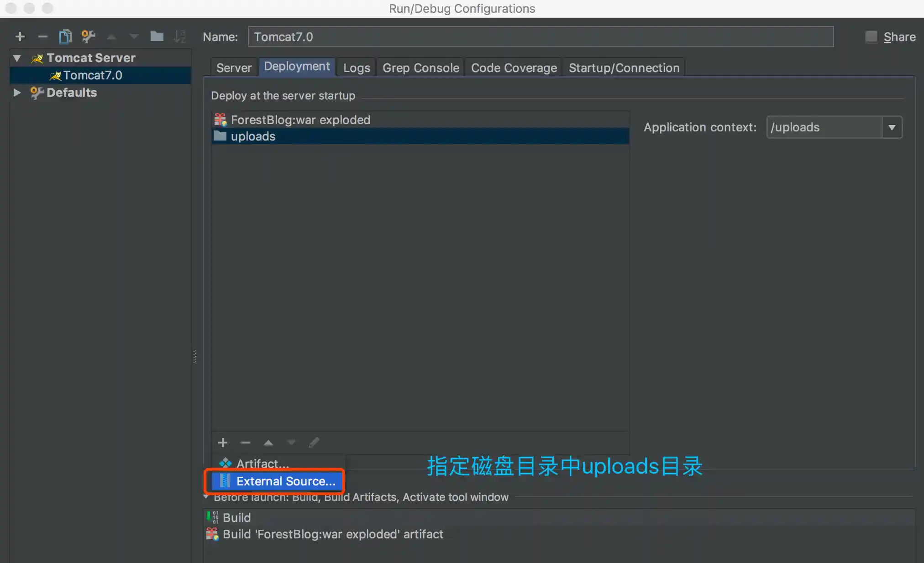Copy configuration using the duplicate icon
Image resolution: width=924 pixels, height=563 pixels.
[x=65, y=36]
